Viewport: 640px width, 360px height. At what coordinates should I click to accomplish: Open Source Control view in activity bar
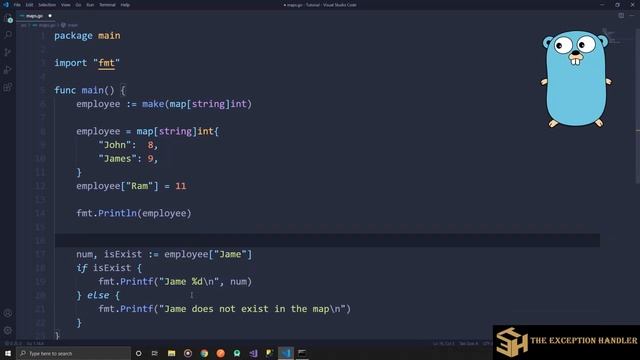8,52
